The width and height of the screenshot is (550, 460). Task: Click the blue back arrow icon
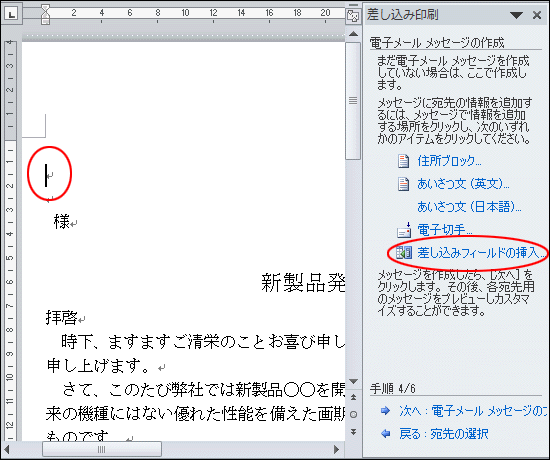click(385, 434)
